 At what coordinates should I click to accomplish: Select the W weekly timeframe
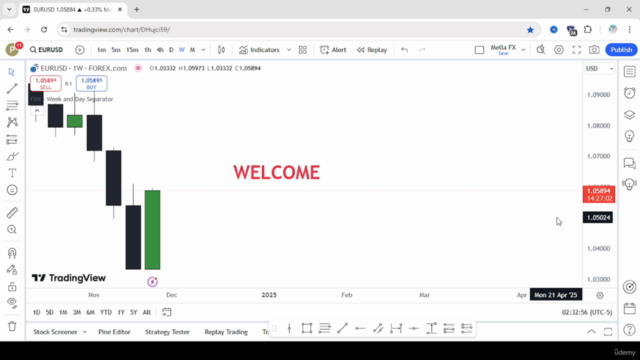pyautogui.click(x=182, y=50)
